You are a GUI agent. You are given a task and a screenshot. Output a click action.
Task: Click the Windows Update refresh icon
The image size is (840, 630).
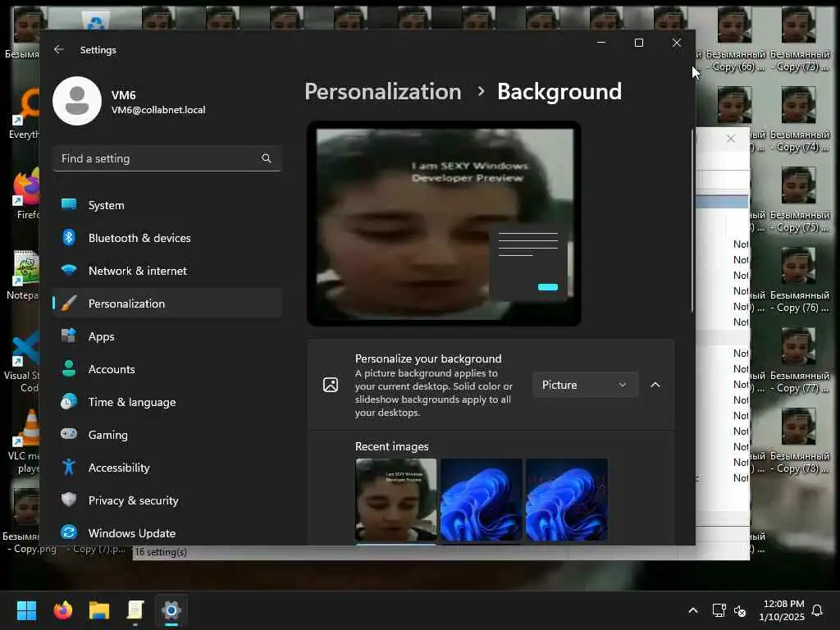click(x=69, y=532)
